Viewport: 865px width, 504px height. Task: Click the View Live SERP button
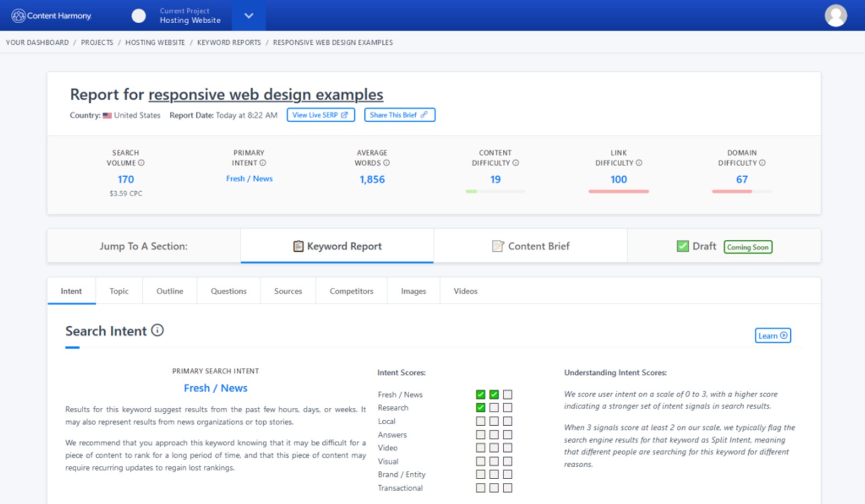coord(321,115)
